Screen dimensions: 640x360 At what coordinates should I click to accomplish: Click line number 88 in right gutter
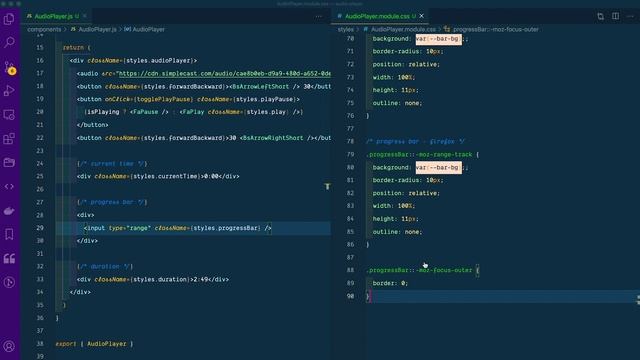coord(350,270)
